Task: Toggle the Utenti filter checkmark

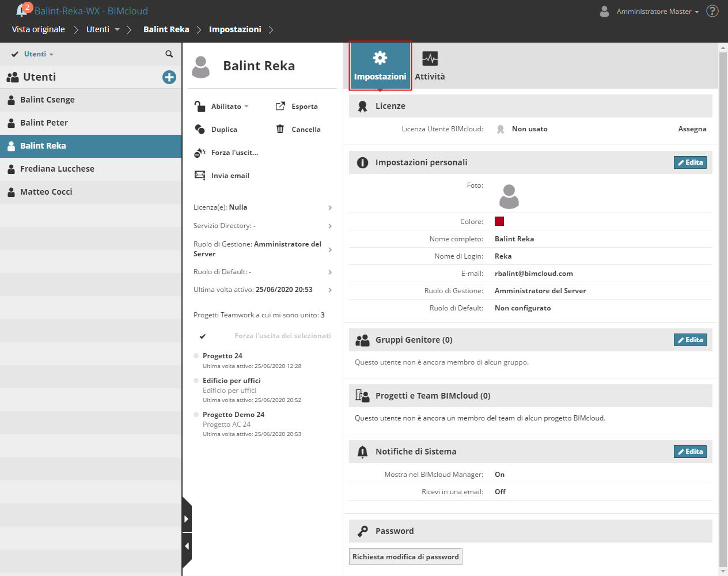Action: [15, 54]
